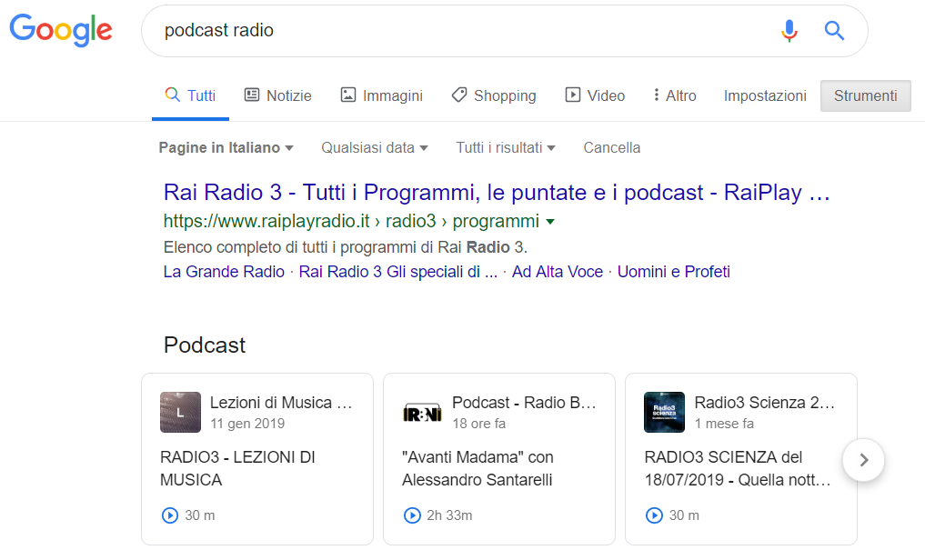The image size is (925, 560).
Task: Click the Altro three-dots icon
Action: pyautogui.click(x=656, y=95)
